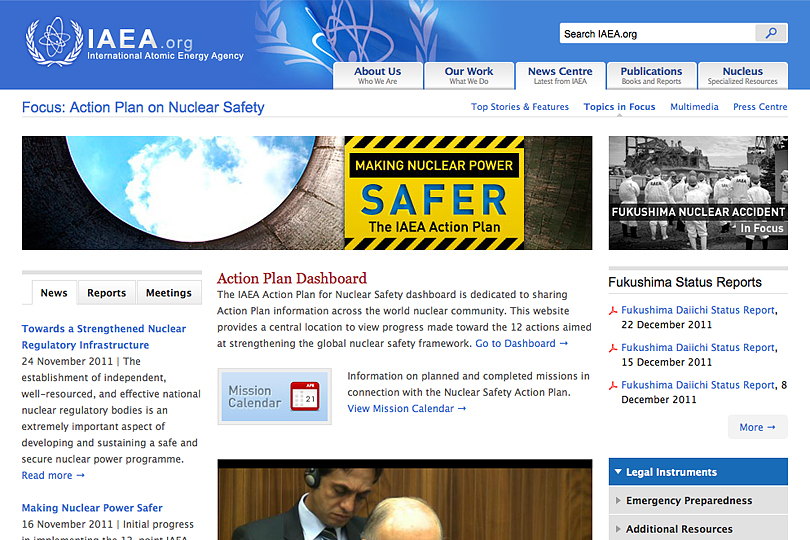Click the More button under status reports

(757, 427)
